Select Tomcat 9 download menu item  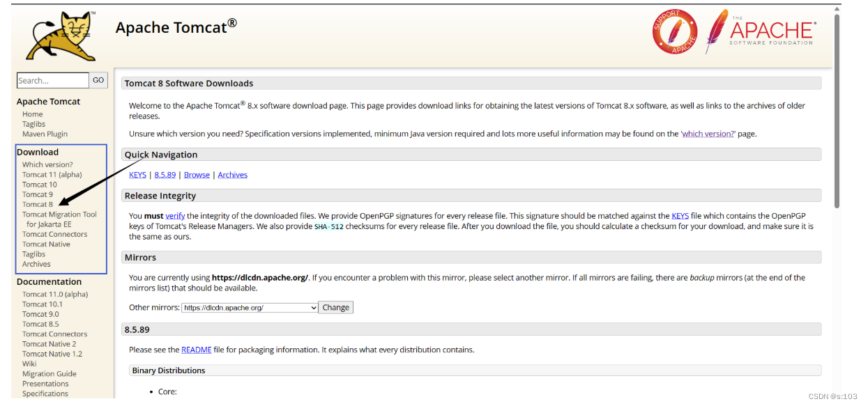coord(38,194)
